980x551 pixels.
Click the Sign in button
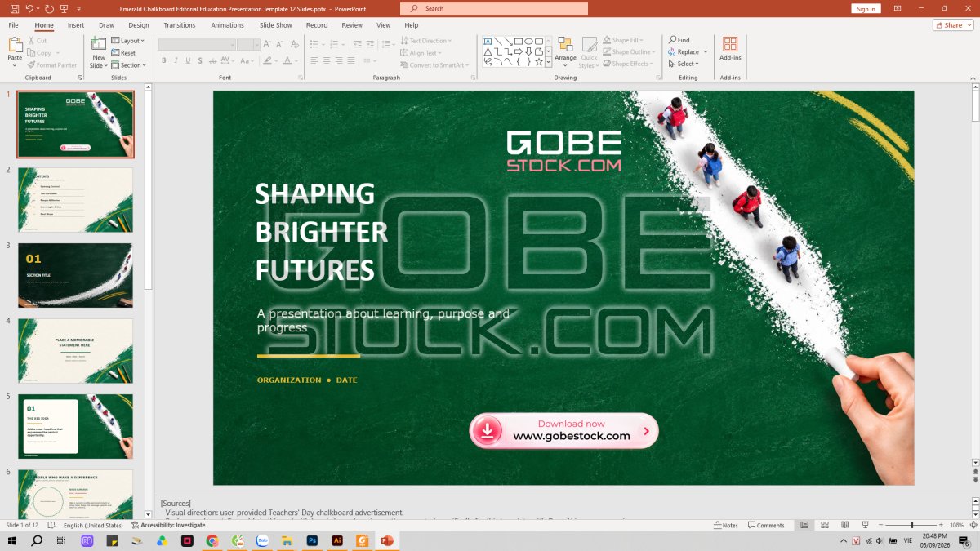866,8
